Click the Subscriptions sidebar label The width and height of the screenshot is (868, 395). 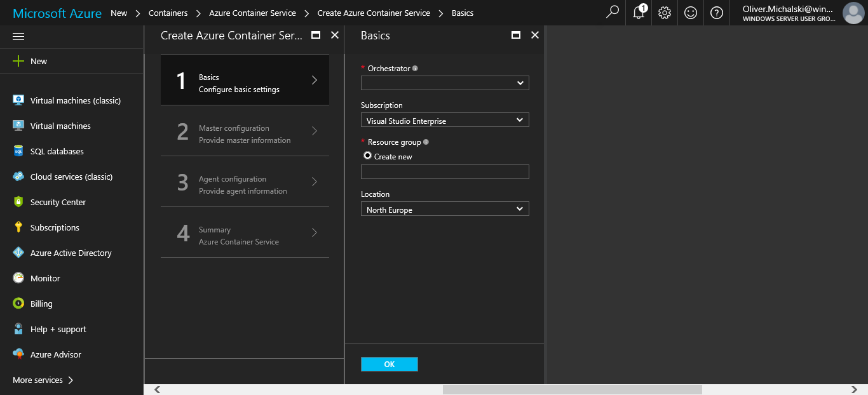(x=55, y=227)
